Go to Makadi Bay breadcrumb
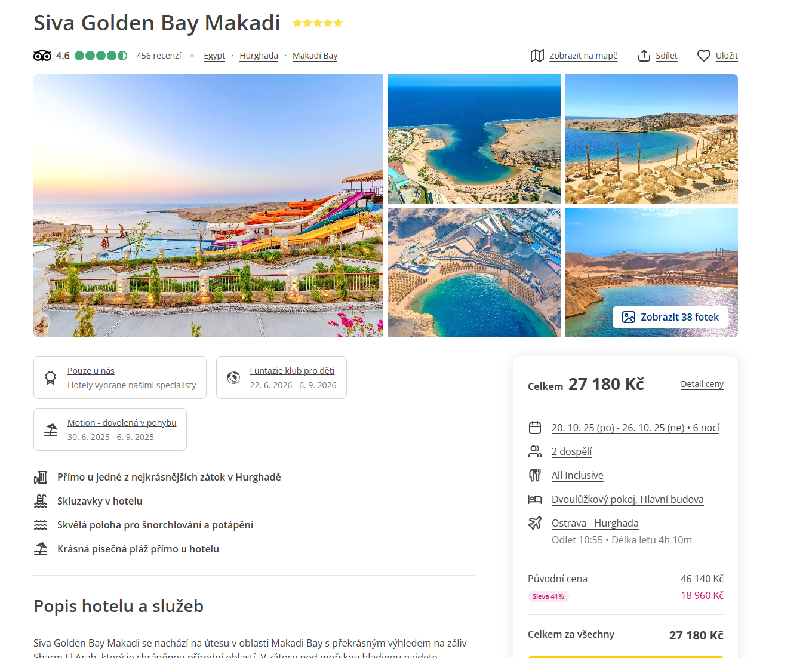The image size is (812, 658). 315,56
